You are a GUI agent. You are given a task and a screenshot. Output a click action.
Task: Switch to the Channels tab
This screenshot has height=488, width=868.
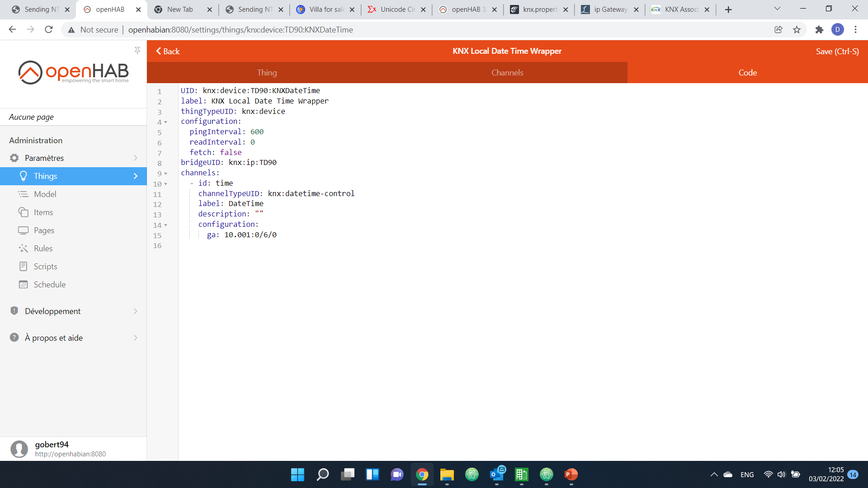pos(508,72)
